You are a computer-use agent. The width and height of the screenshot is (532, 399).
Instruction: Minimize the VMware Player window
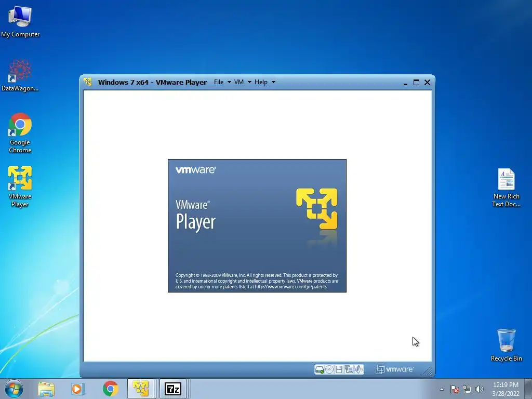click(x=405, y=83)
